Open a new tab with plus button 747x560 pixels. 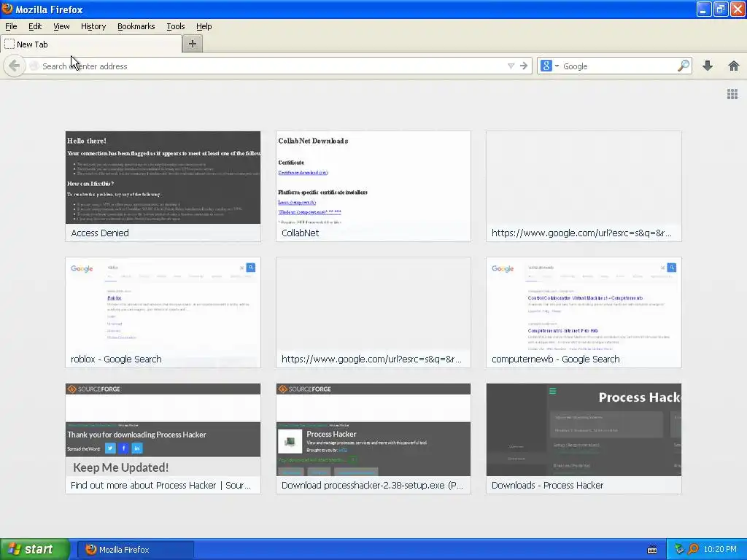pos(193,44)
